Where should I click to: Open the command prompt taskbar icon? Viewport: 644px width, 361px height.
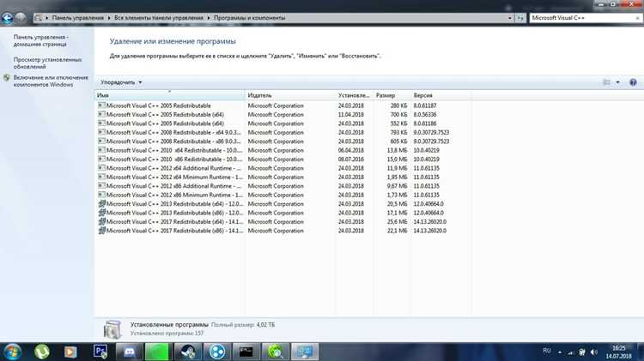[246, 352]
